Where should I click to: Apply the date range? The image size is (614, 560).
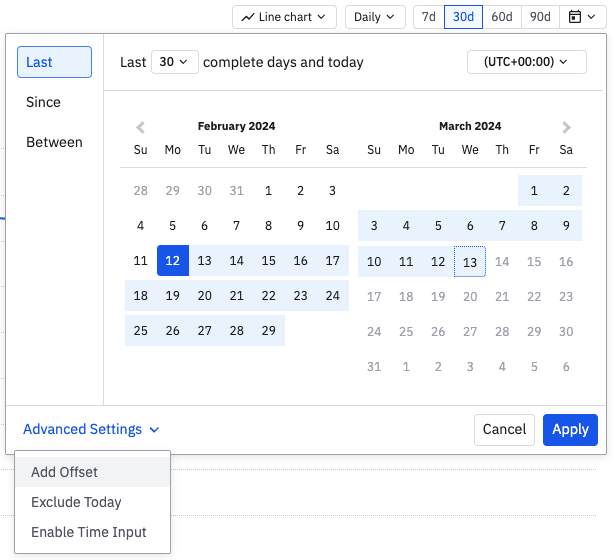click(x=570, y=430)
